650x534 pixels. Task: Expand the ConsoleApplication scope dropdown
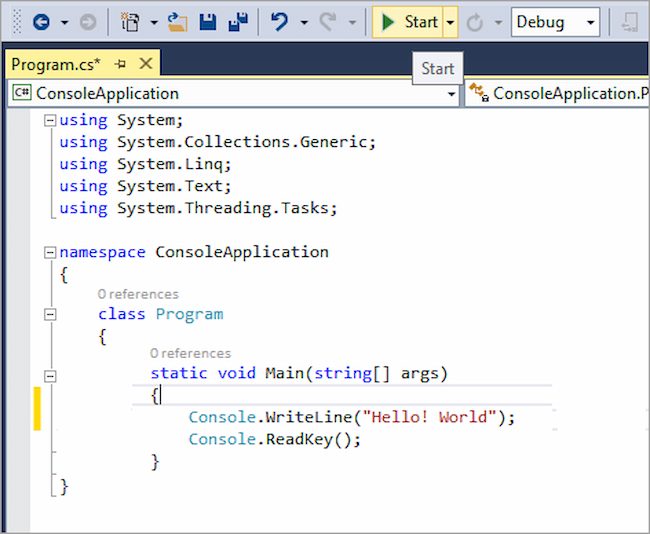(451, 94)
